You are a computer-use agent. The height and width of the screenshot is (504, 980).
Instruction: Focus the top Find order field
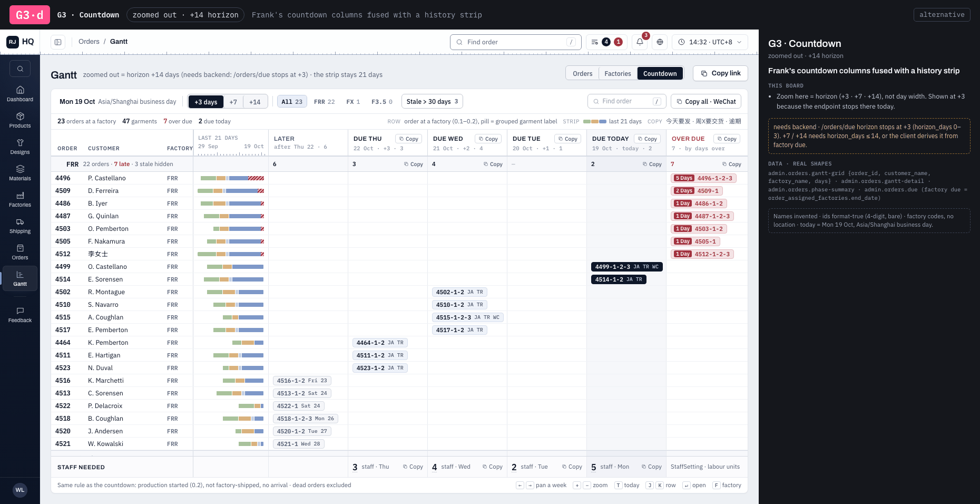point(515,42)
